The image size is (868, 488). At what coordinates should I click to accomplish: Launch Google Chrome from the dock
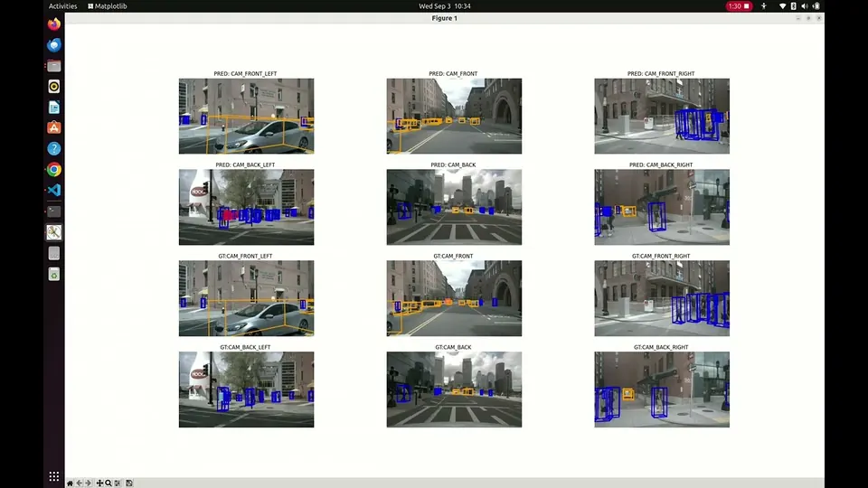(53, 169)
